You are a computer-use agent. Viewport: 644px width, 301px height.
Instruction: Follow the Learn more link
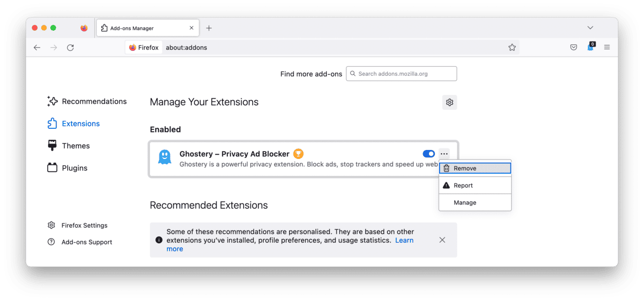pyautogui.click(x=404, y=241)
